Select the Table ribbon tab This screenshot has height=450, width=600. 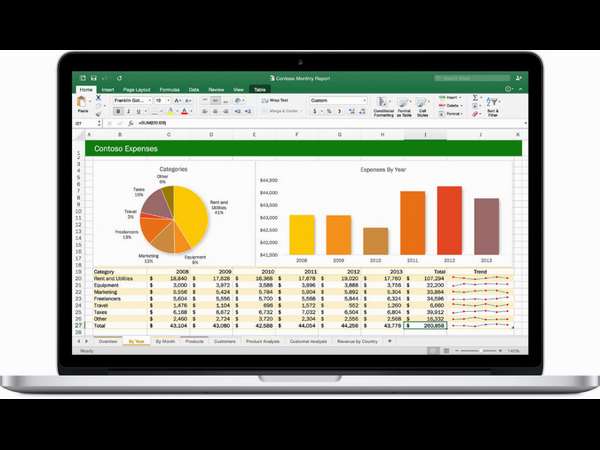pos(260,89)
